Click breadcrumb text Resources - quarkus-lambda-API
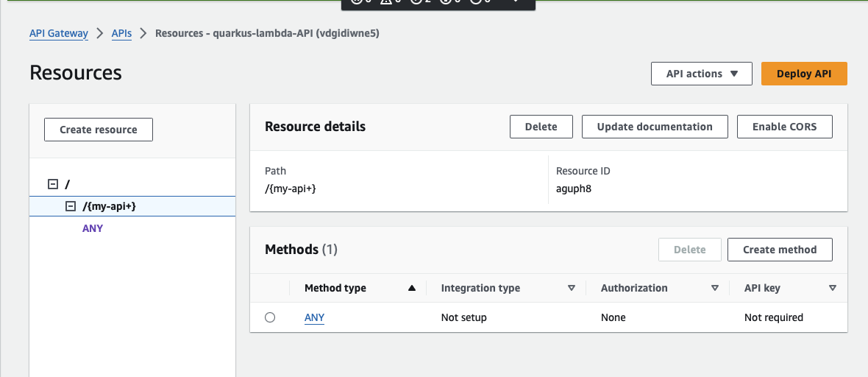Image resolution: width=868 pixels, height=377 pixels. [267, 33]
